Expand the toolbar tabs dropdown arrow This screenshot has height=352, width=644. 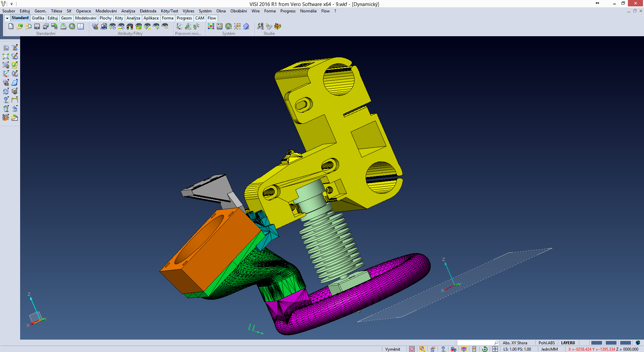tap(7, 18)
